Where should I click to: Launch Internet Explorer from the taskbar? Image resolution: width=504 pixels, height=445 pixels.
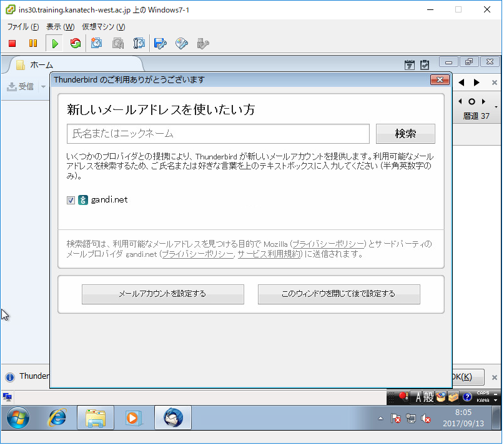click(57, 418)
